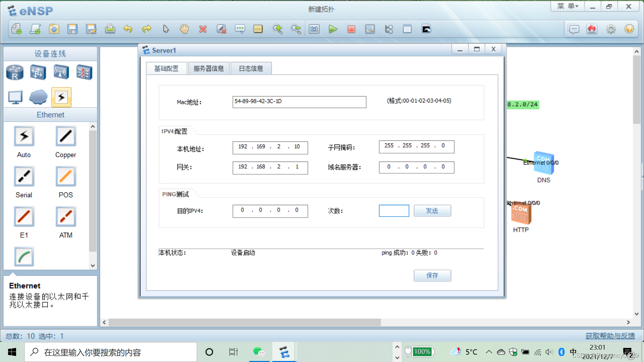Choose the Copper cable connection

(66, 136)
